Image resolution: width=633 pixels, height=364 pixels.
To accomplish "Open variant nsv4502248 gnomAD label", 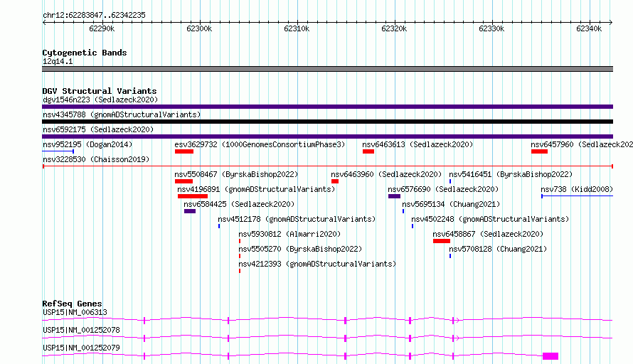I will pos(490,219).
